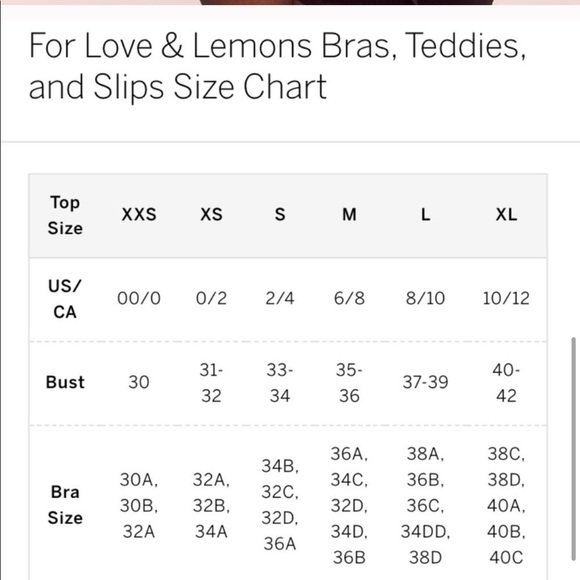Click the XXS column header
580x580 pixels.
[139, 215]
